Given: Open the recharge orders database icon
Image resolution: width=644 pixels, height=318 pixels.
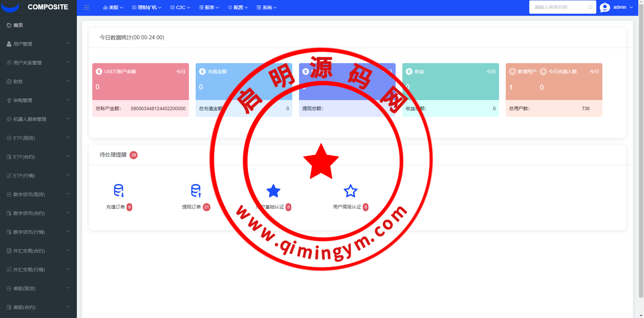Looking at the screenshot, I should [119, 190].
